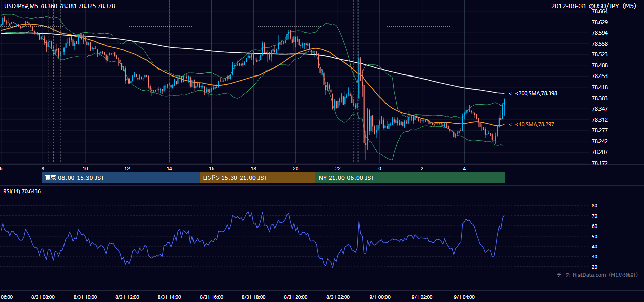Click RSI scale value 80

click(x=594, y=206)
